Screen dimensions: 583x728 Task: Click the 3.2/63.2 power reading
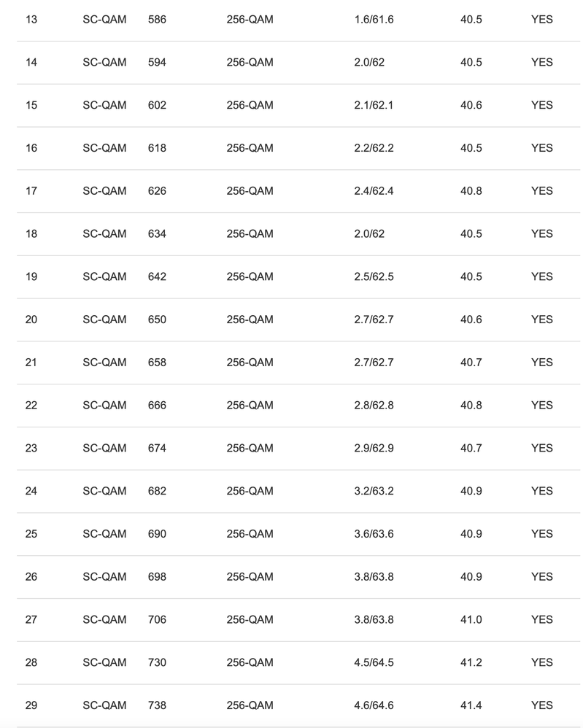tap(374, 491)
